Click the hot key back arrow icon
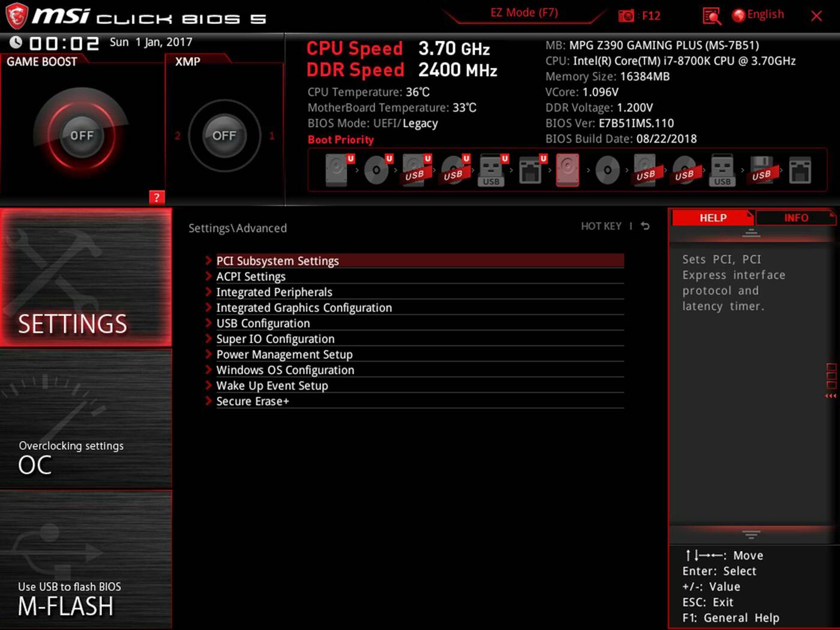Screen dimensions: 840x630 [645, 226]
